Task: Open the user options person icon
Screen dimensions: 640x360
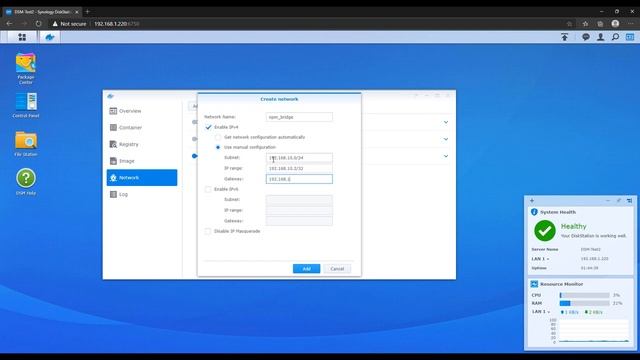Action: pyautogui.click(x=600, y=37)
